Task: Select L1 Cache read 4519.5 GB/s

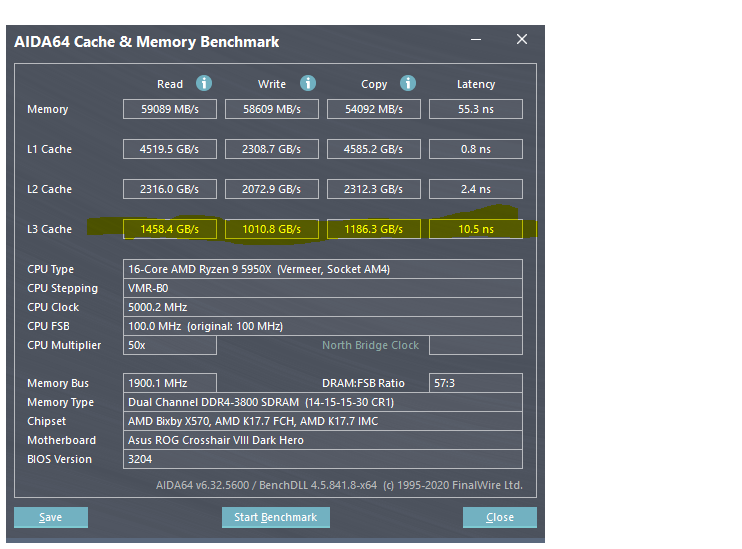Action: [170, 149]
